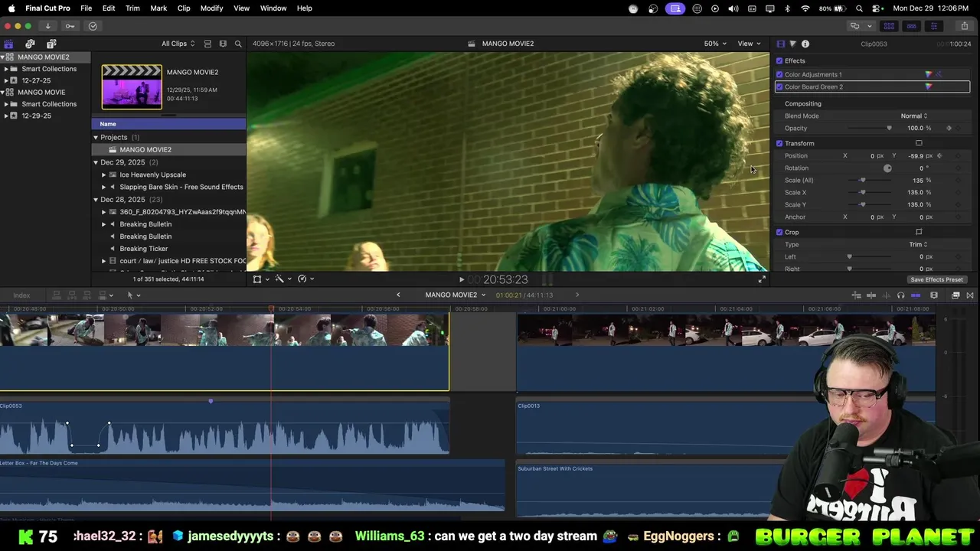The width and height of the screenshot is (980, 551).
Task: Collapse the Dec 29, 2025 group
Action: 96,162
